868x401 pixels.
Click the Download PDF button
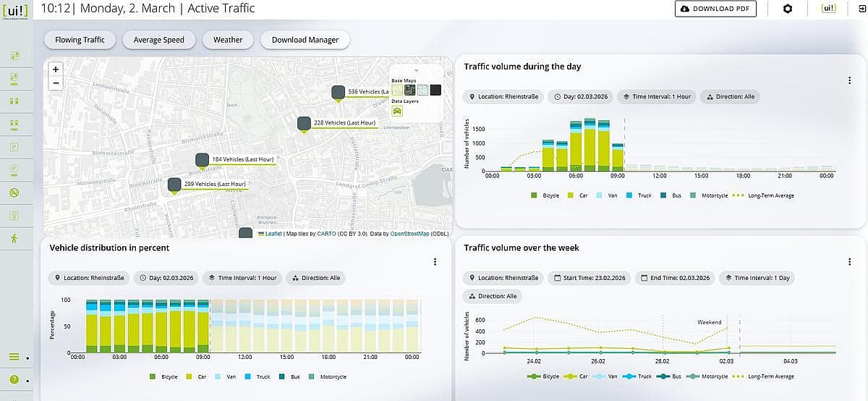pos(715,9)
